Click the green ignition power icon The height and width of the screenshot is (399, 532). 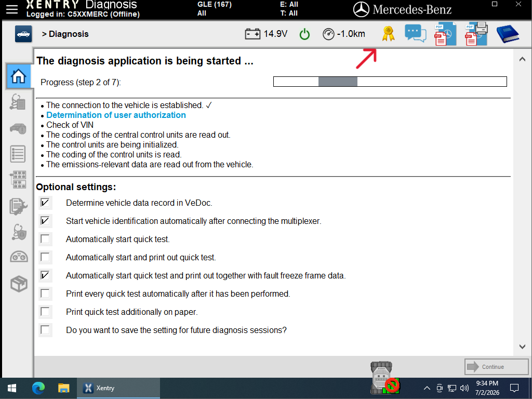tap(304, 34)
